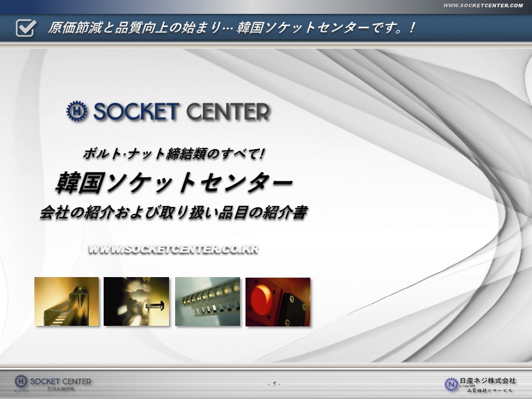Click the footer SOCKET CENTER wordmark
This screenshot has width=532, height=399.
click(x=60, y=381)
